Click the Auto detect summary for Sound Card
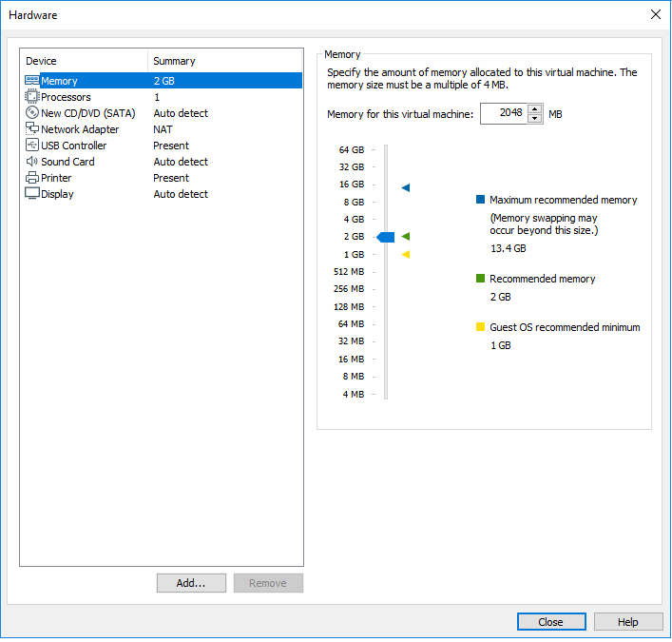Viewport: 672px width, 642px height. [181, 162]
